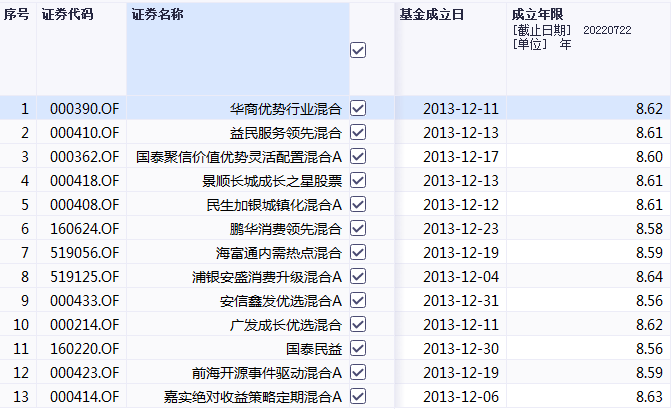Screen dimensions: 671x412
Task: Click fund name 华商优势行业混合
Action: click(x=286, y=109)
